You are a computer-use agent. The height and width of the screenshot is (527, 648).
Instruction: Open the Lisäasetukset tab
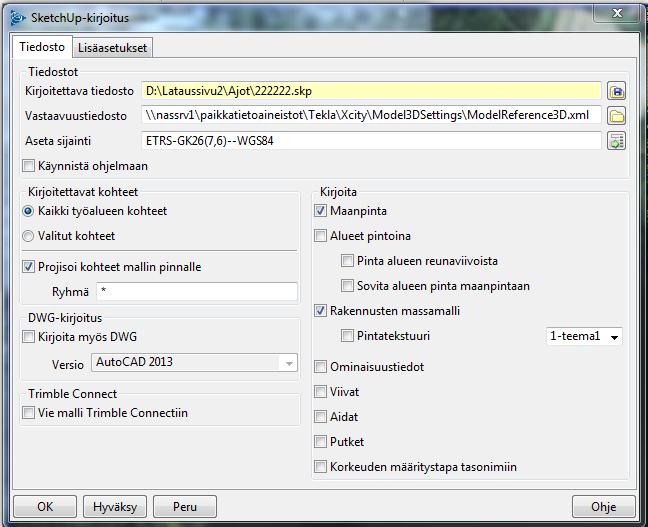pos(112,48)
